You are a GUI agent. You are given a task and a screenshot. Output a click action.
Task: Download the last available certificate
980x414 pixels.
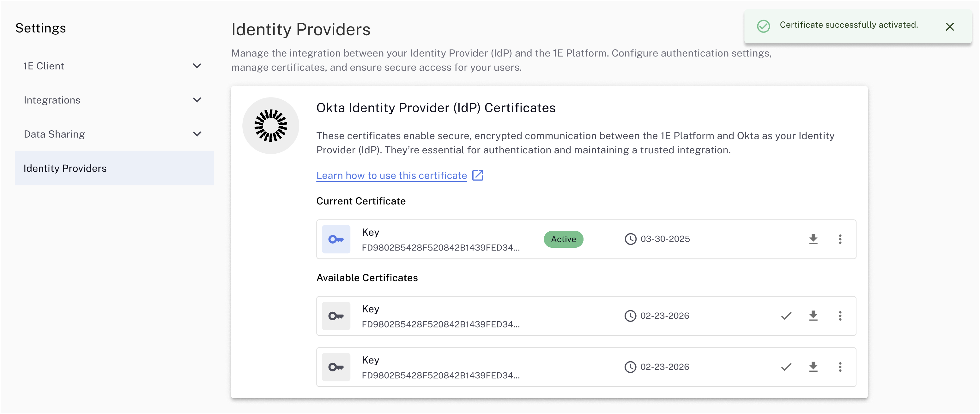813,367
